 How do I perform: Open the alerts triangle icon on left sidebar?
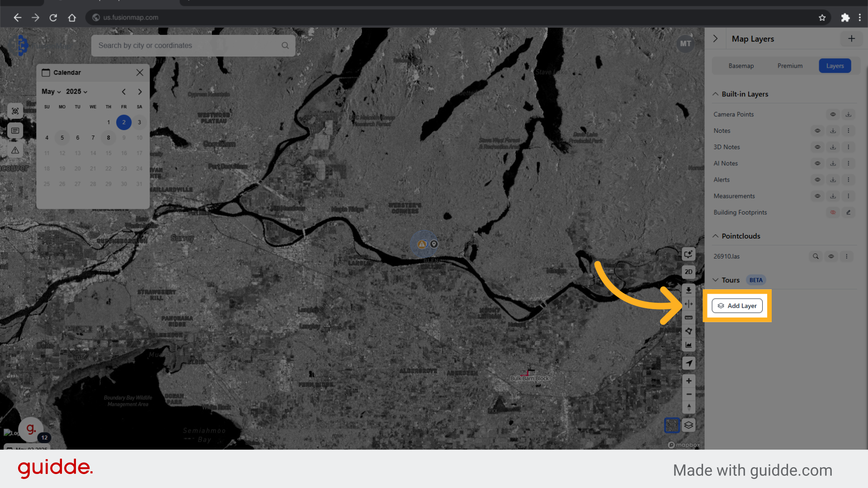(15, 150)
